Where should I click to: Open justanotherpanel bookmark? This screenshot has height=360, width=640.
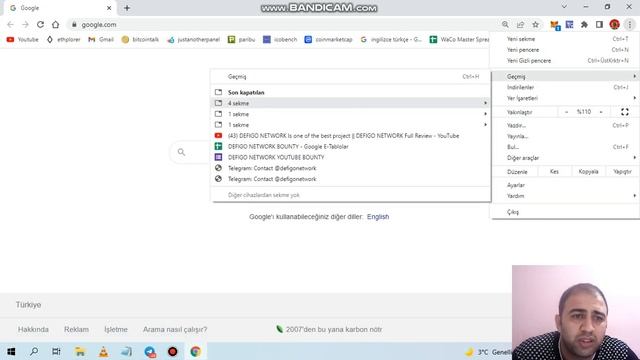(193, 40)
